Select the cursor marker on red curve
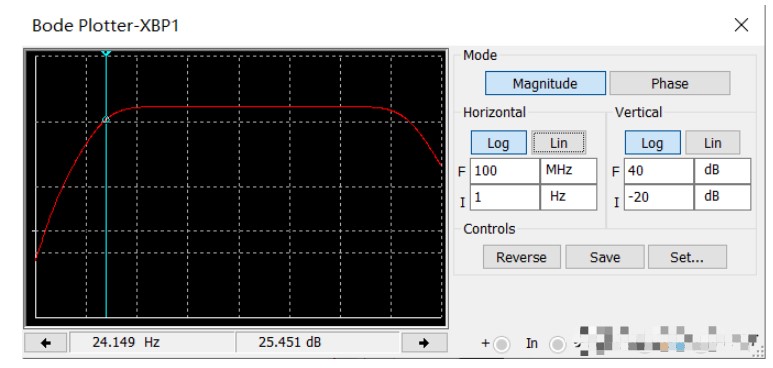Screen dimensions: 773x368 [105, 119]
